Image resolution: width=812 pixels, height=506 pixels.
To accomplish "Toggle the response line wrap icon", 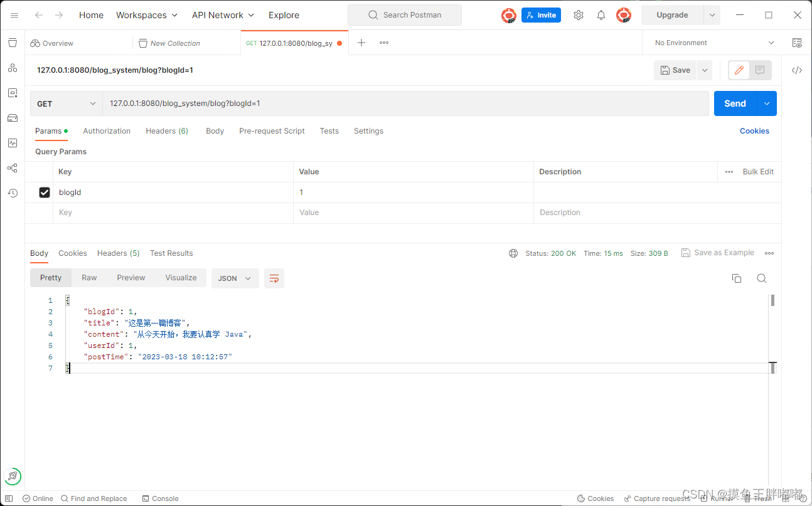I will (274, 278).
